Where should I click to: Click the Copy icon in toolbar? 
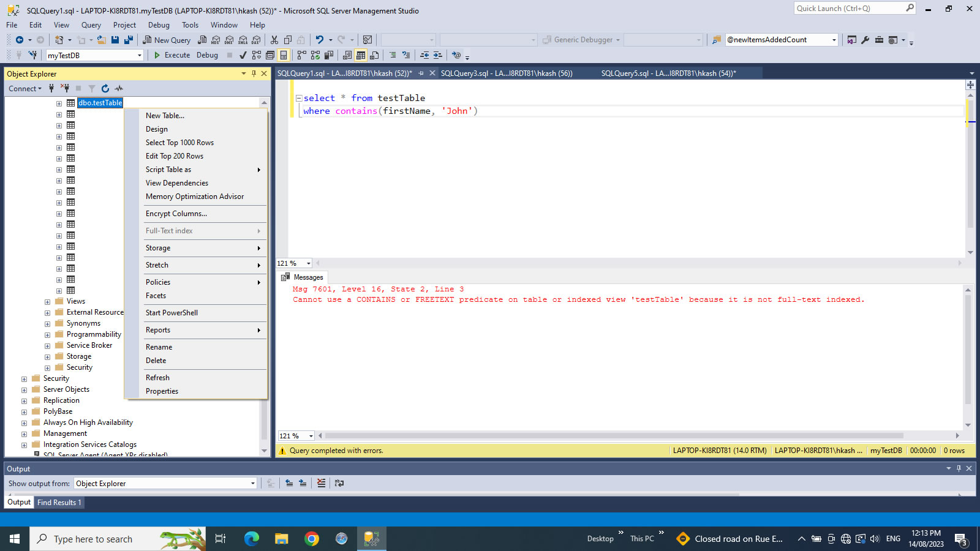288,40
